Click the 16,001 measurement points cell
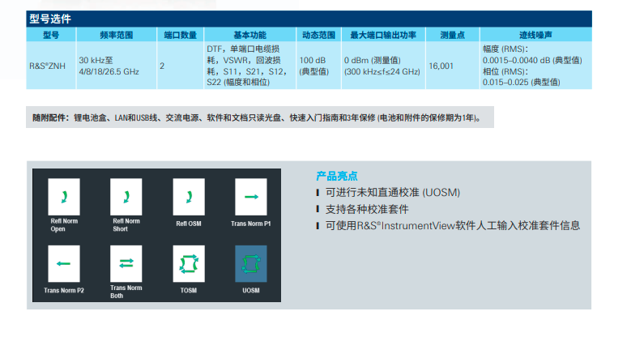The image size is (644, 337). click(x=454, y=66)
